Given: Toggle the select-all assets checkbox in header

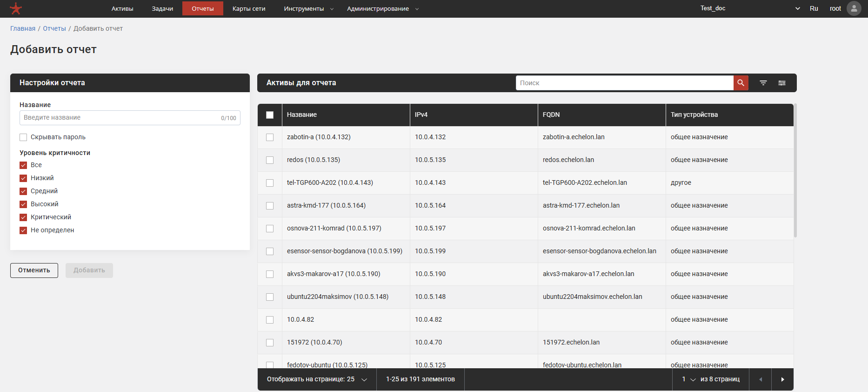Looking at the screenshot, I should (270, 115).
